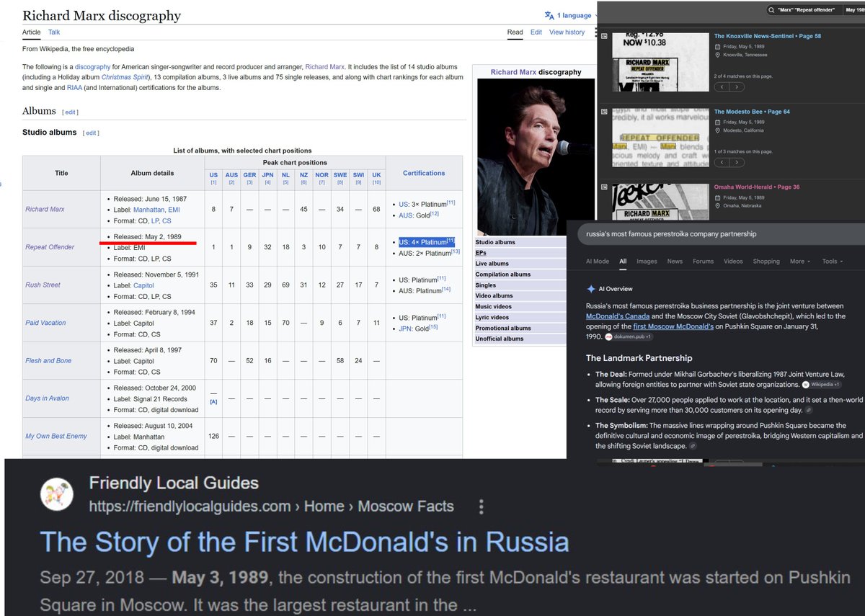This screenshot has width=865, height=616.
Task: Open the Wikipedia +1 source chip
Action: (820, 384)
